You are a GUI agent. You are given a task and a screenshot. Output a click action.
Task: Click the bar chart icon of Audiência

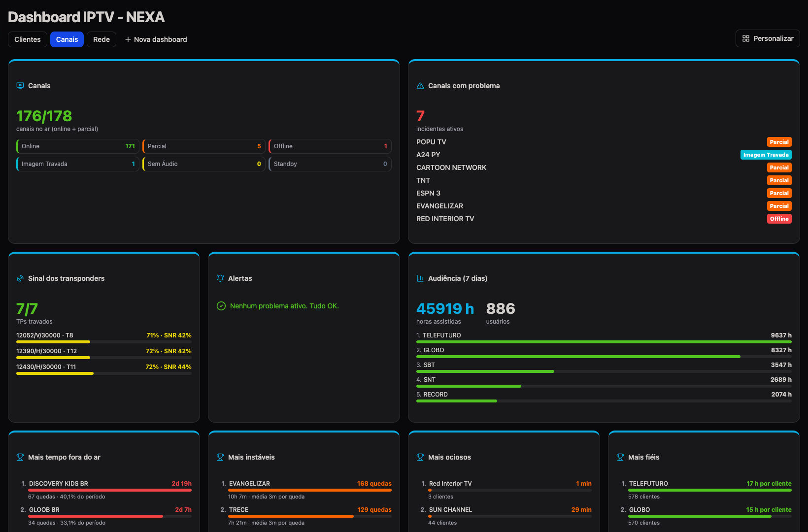click(420, 278)
